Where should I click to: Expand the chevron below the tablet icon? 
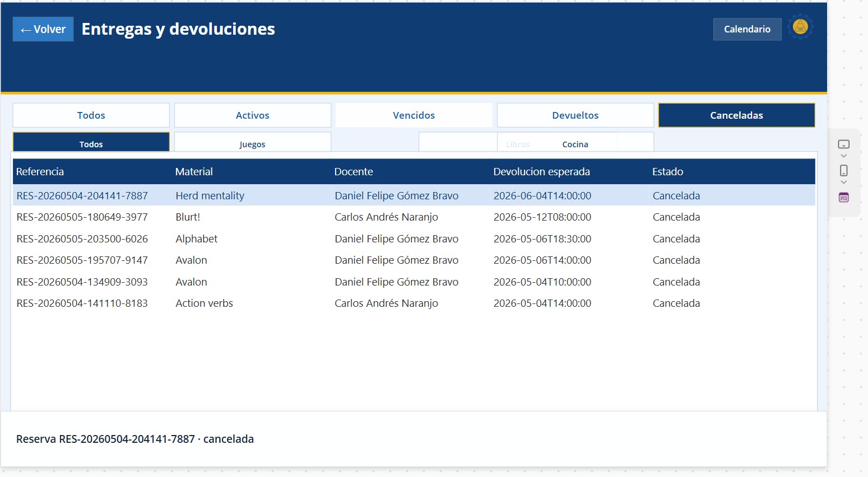(843, 156)
